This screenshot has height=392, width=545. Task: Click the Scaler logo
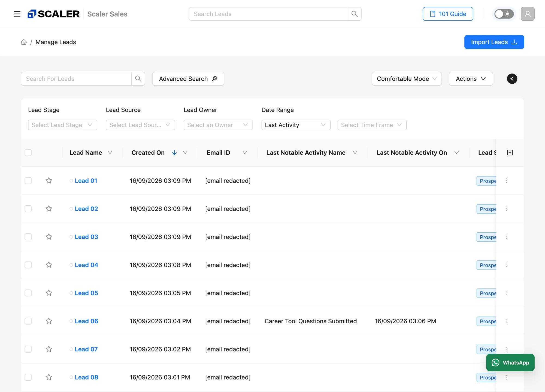[54, 14]
